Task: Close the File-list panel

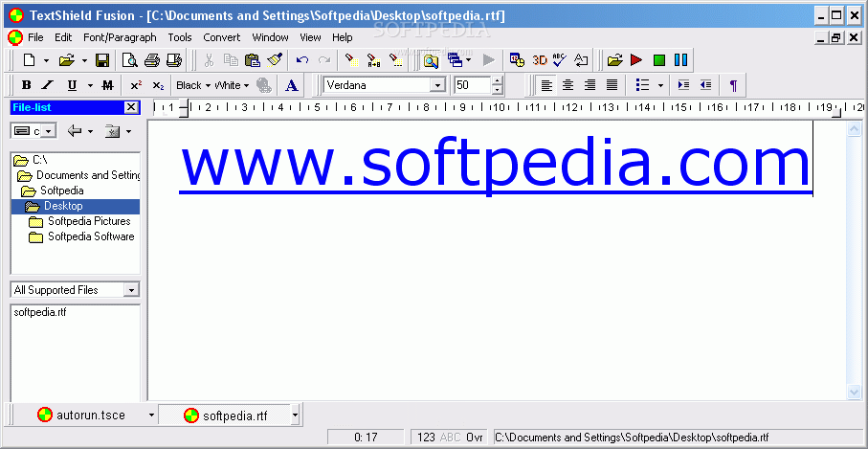Action: tap(131, 107)
